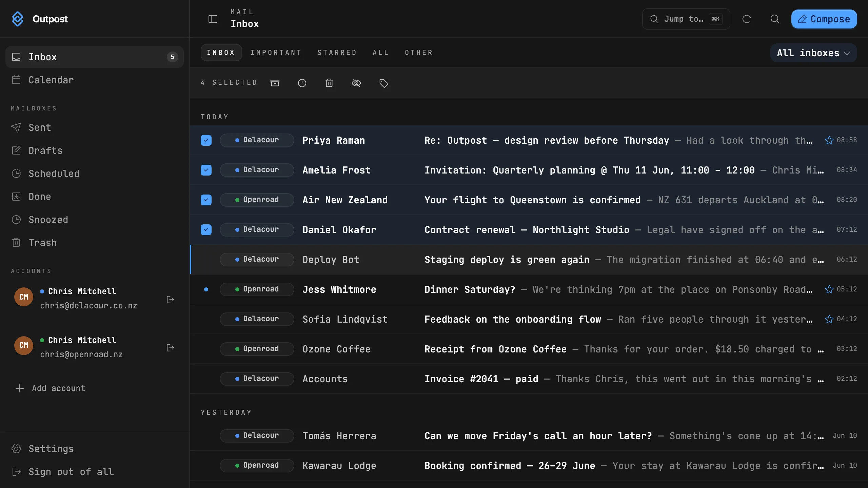The height and width of the screenshot is (488, 868).
Task: Click Sign out of all
Action: click(95, 472)
